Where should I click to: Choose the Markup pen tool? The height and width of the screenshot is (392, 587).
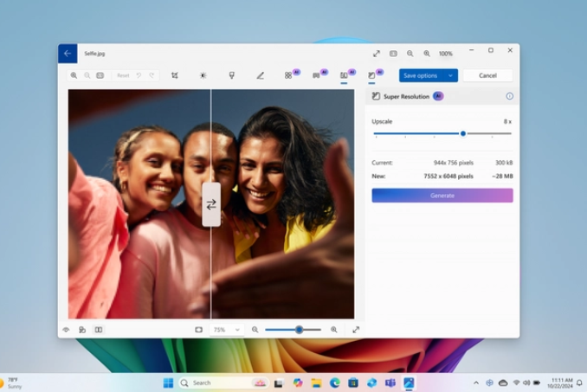click(261, 75)
